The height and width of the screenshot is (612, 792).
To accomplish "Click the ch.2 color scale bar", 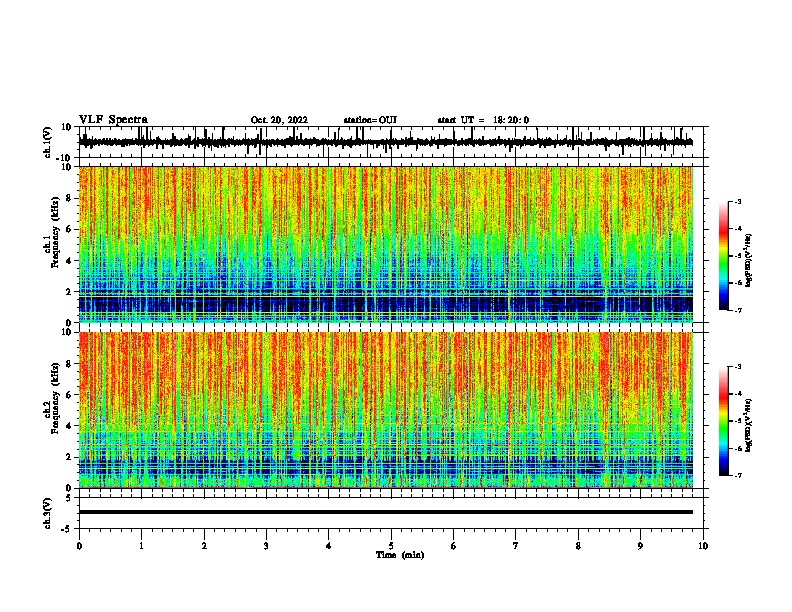I will click(723, 421).
